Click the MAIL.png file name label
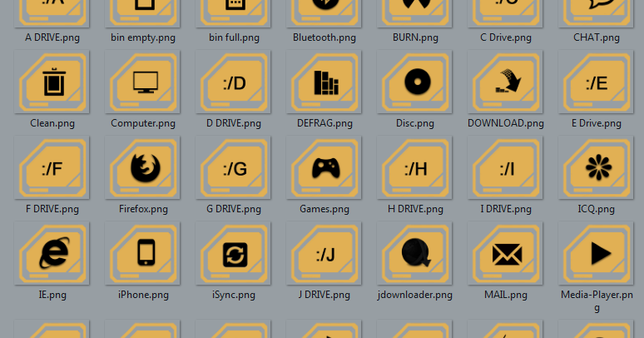 [x=506, y=295]
